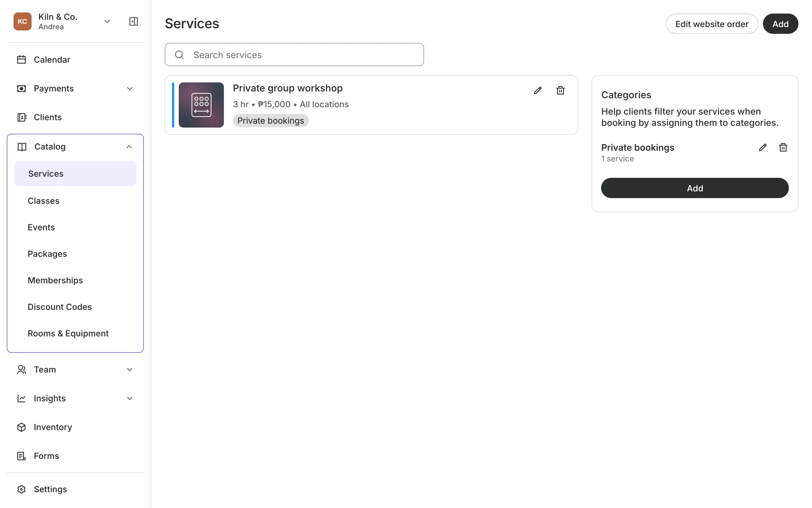
Task: Click the Catalog book icon
Action: [22, 147]
